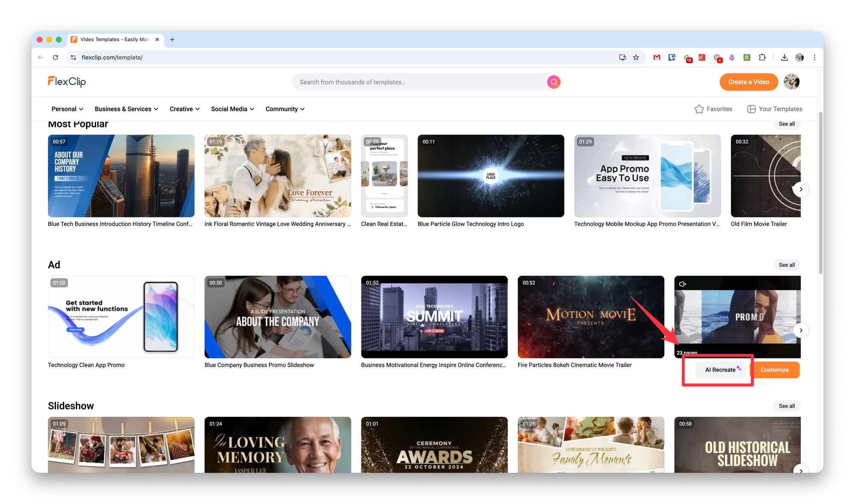The width and height of the screenshot is (855, 504).
Task: Click the AI Recreate button
Action: click(720, 370)
